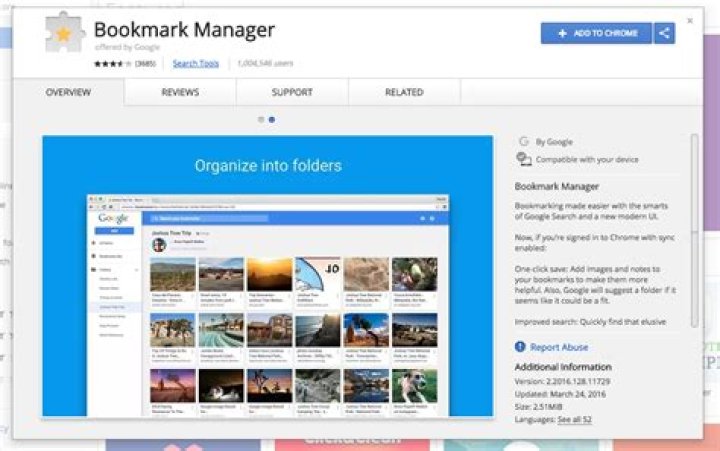
Task: Click the By Google text
Action: pos(554,142)
